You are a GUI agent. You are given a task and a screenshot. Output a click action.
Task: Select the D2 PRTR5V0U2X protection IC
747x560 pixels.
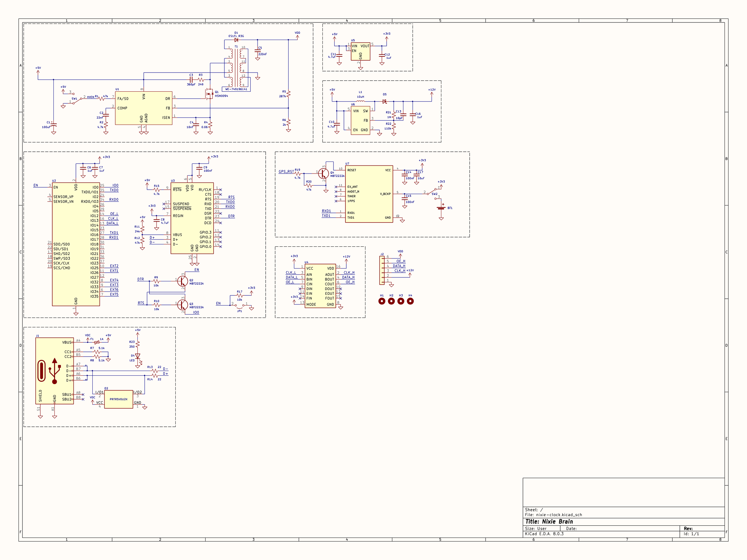[x=118, y=399]
